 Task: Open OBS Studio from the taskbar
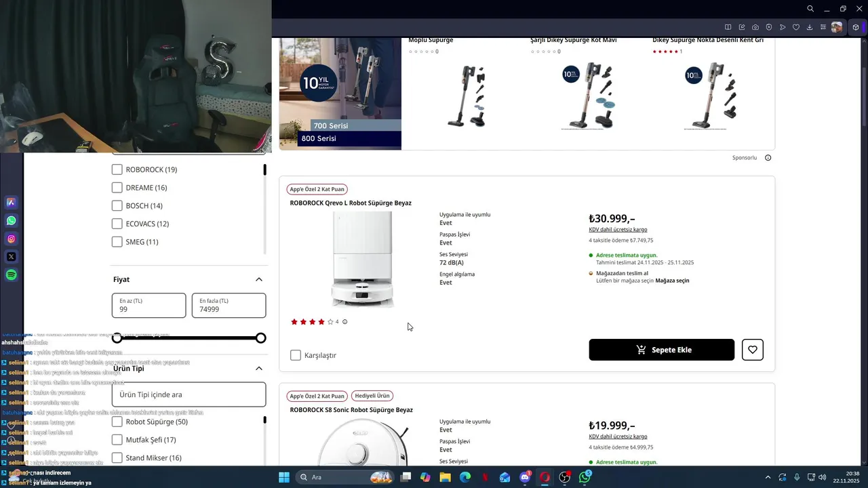tap(565, 477)
